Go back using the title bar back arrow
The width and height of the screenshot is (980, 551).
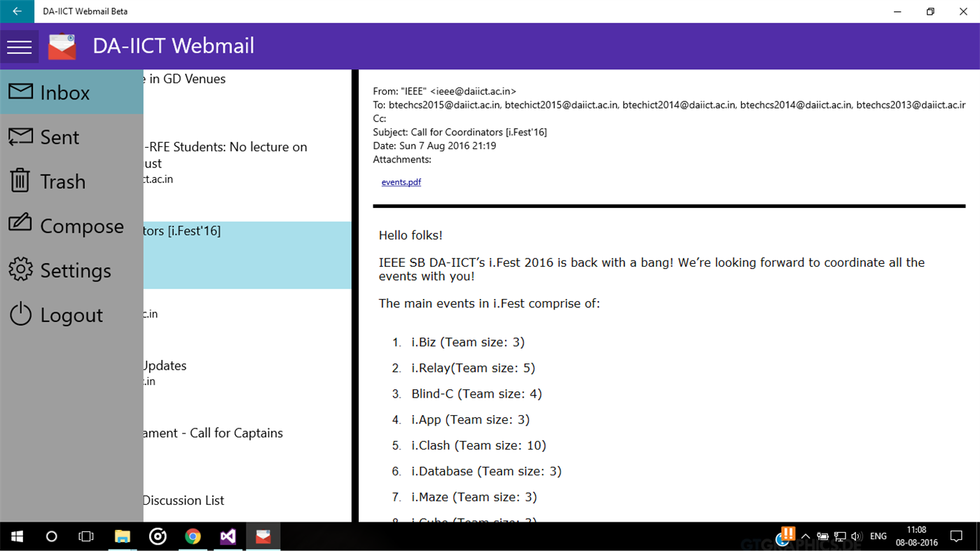coord(16,11)
